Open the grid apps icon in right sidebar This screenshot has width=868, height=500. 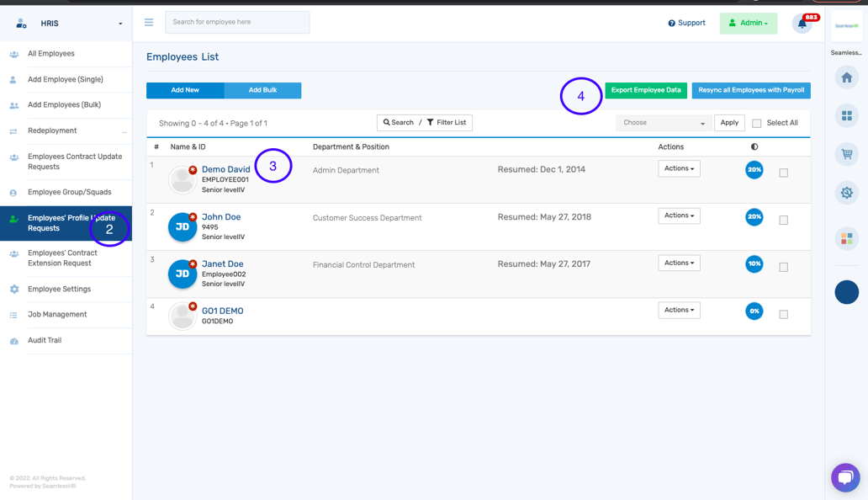point(846,115)
